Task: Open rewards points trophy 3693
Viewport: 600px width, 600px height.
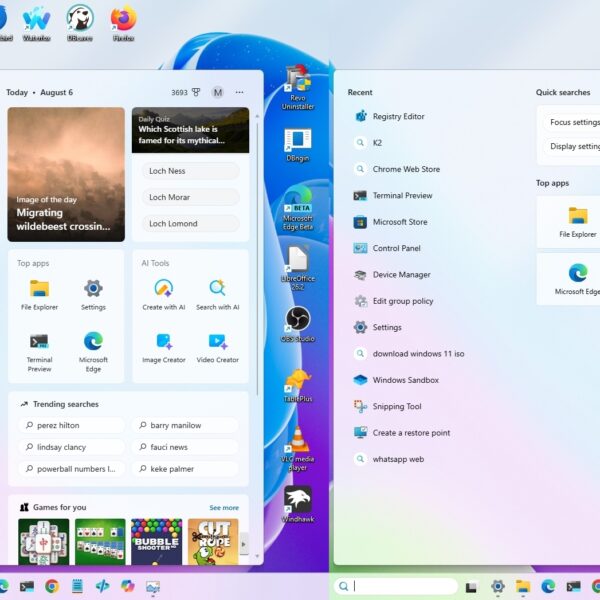Action: click(186, 92)
